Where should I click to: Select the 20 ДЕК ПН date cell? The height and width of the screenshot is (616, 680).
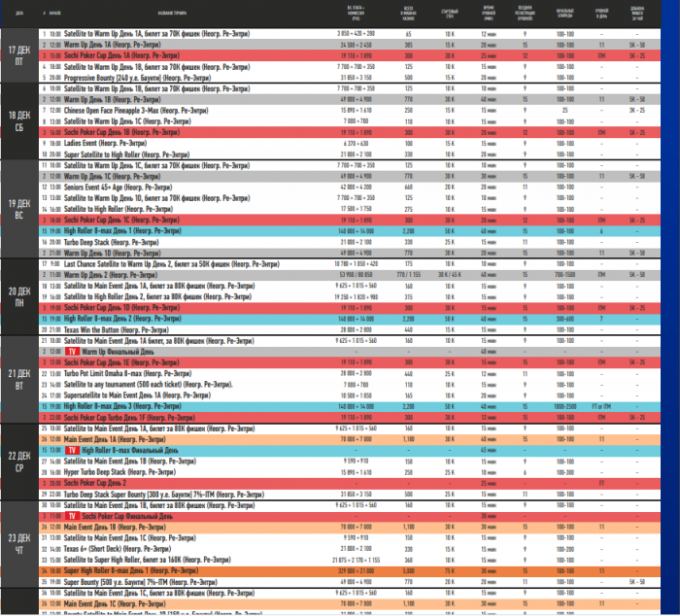(19, 296)
